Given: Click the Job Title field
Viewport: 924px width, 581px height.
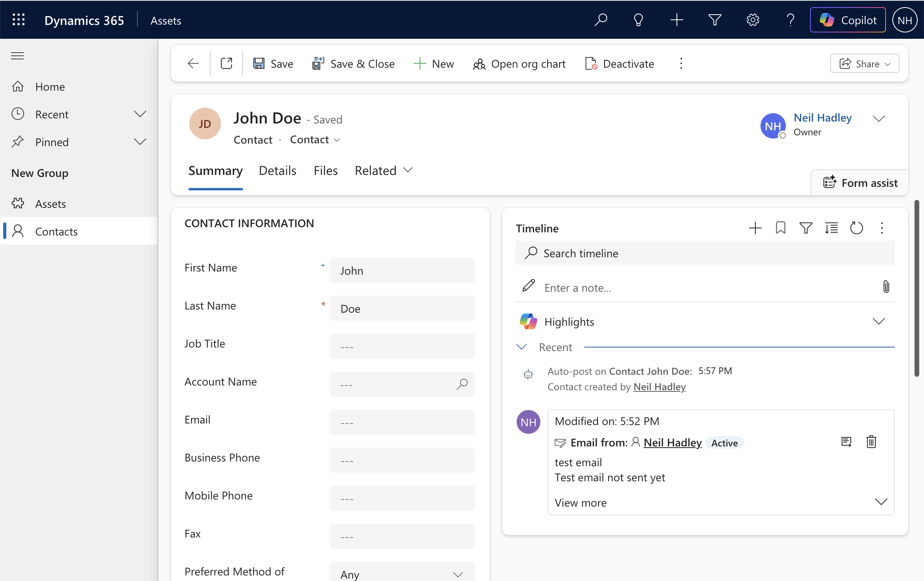Looking at the screenshot, I should tap(402, 346).
